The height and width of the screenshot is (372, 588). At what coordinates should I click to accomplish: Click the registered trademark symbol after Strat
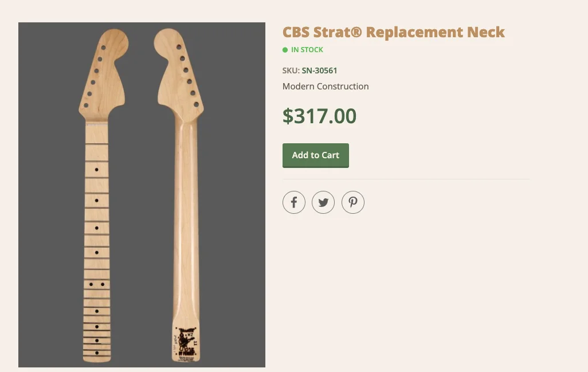pyautogui.click(x=356, y=32)
